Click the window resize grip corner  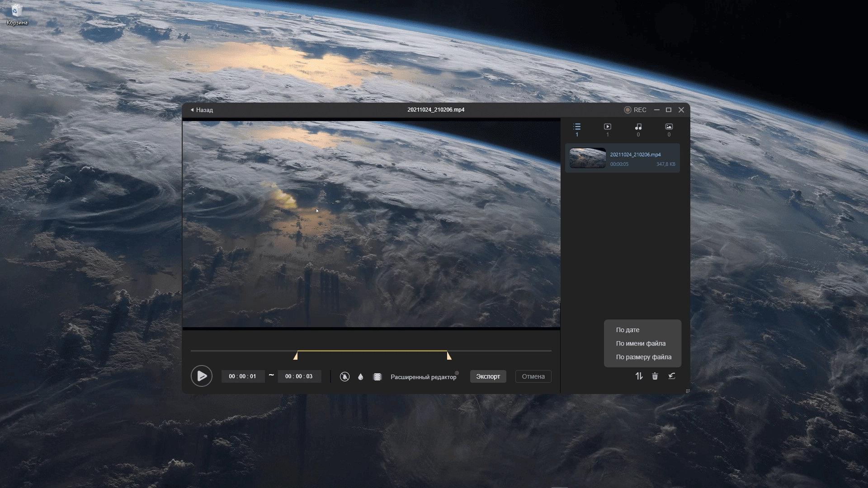pos(688,391)
